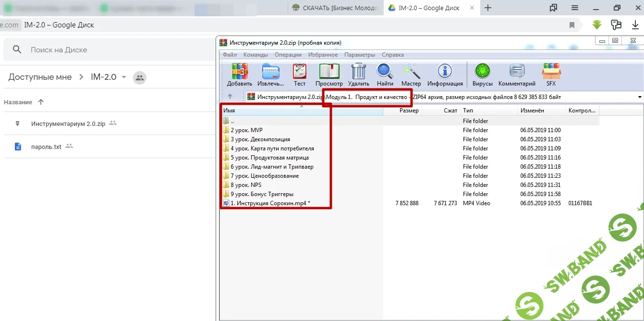Expand the archive path dropdown arrow
This screenshot has height=321, width=644.
tap(639, 97)
